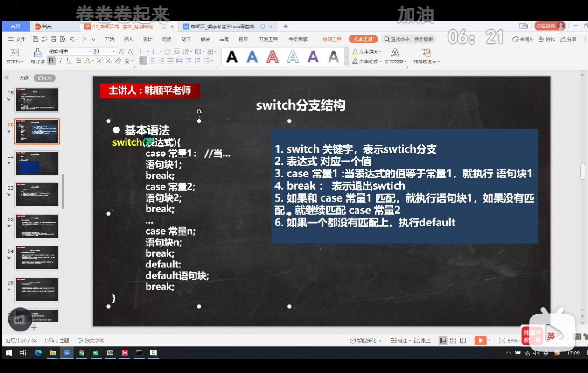The image size is (588, 373).
Task: Click the print preview icon
Action: click(62, 39)
